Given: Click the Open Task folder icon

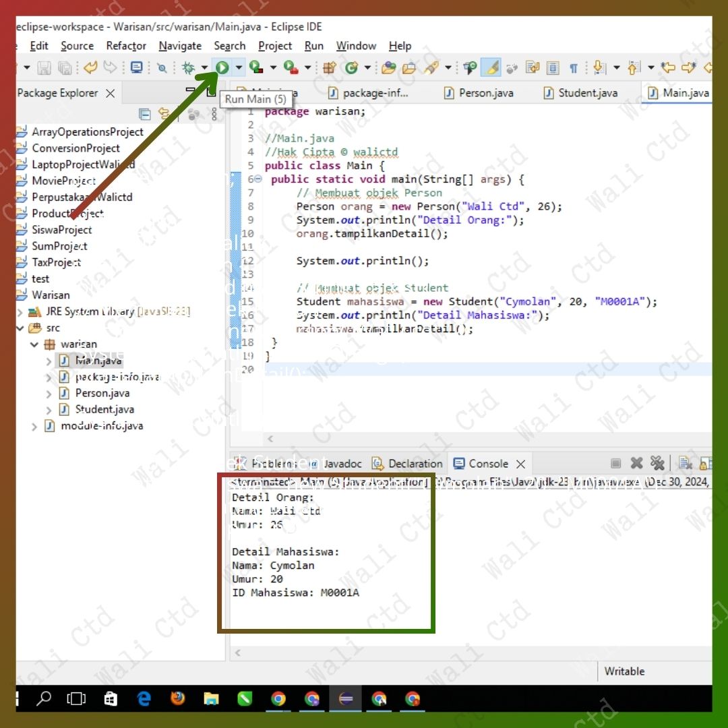Looking at the screenshot, I should [409, 68].
